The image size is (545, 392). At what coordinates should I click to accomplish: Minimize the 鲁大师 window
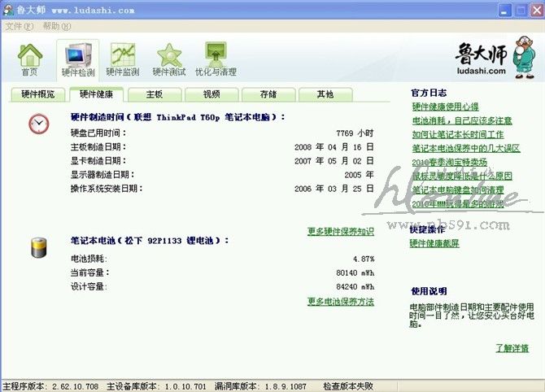[x=504, y=10]
